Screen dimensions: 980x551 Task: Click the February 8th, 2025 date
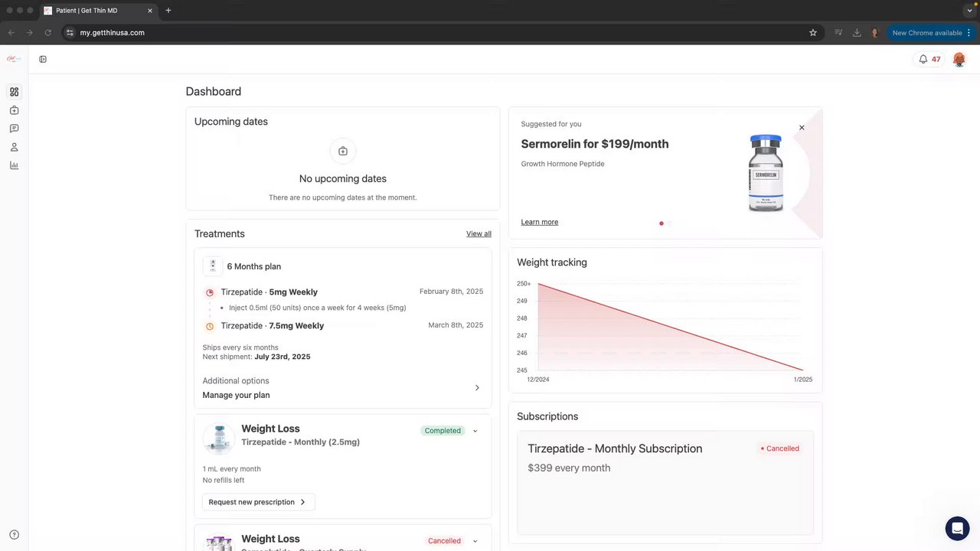(x=451, y=292)
